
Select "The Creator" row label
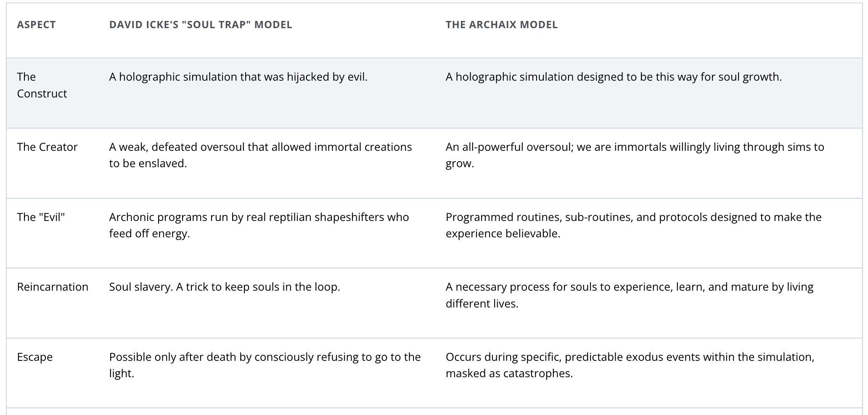click(47, 147)
